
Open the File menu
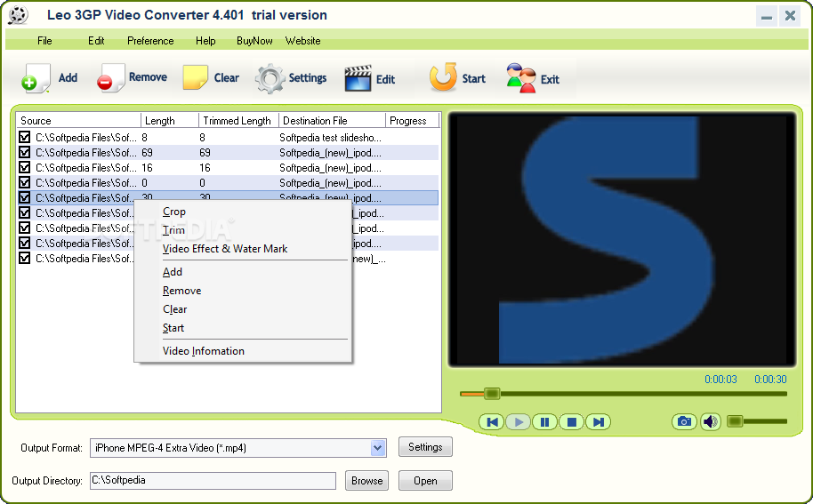click(x=44, y=41)
